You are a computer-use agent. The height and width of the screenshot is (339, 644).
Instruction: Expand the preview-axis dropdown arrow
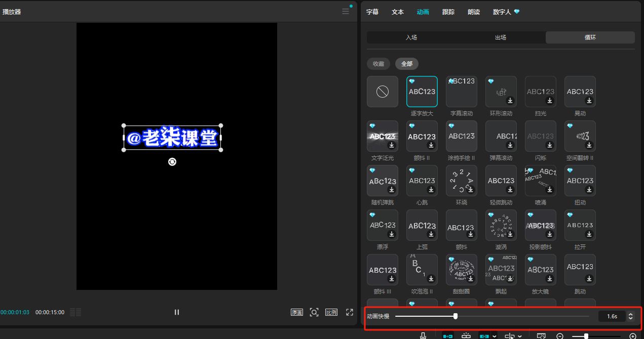[x=520, y=336]
